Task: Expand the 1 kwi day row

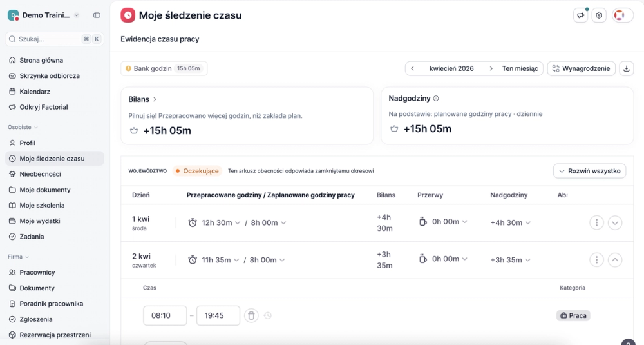Action: 615,222
